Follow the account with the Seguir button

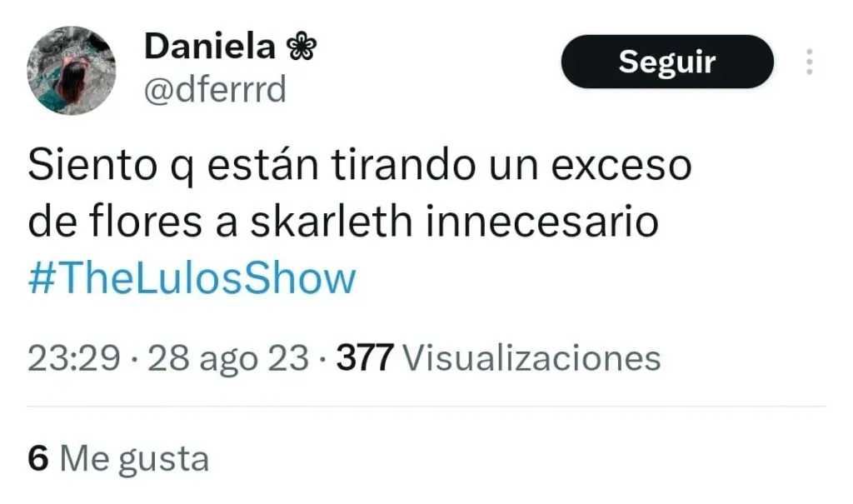pyautogui.click(x=667, y=62)
